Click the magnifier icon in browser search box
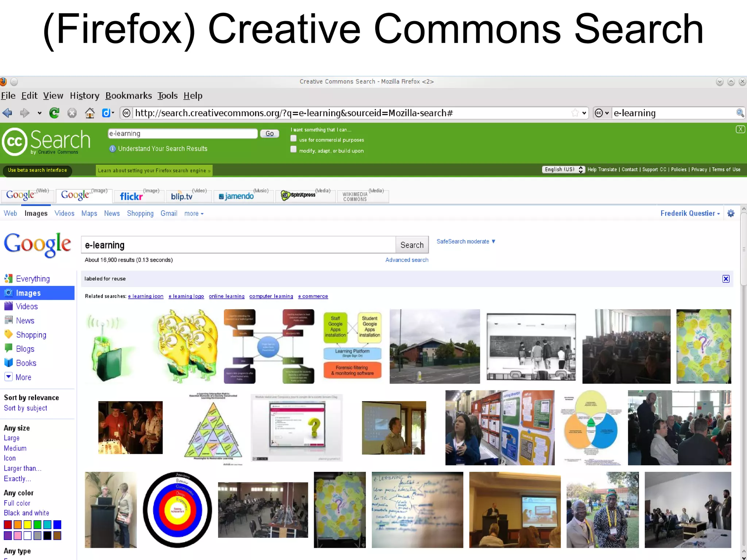The height and width of the screenshot is (560, 747). 740,113
